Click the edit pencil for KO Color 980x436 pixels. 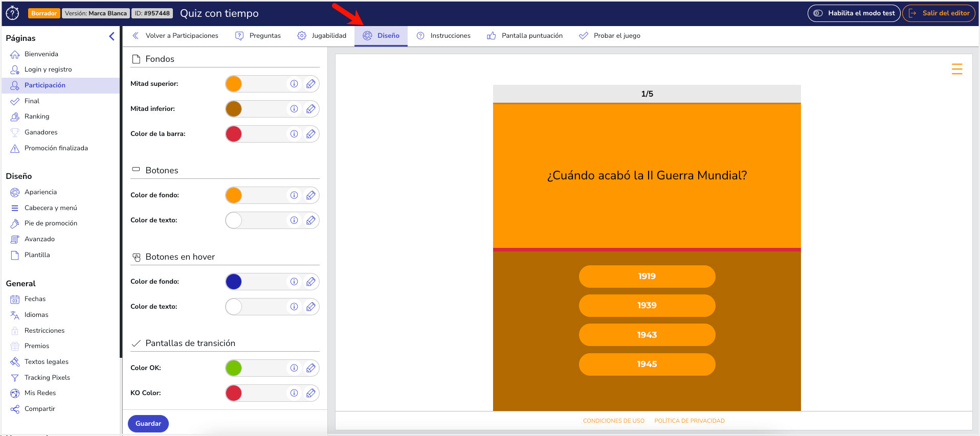click(x=310, y=393)
